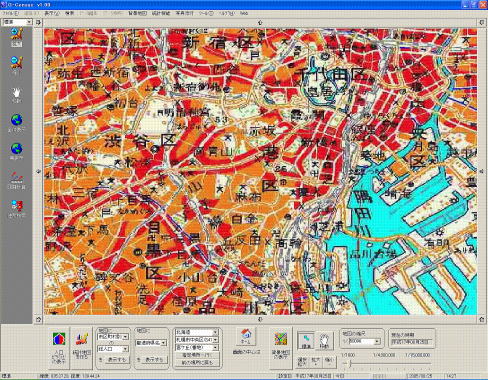
Task: Toggle the 標準 mode button in bottom panel
Action: (306, 341)
